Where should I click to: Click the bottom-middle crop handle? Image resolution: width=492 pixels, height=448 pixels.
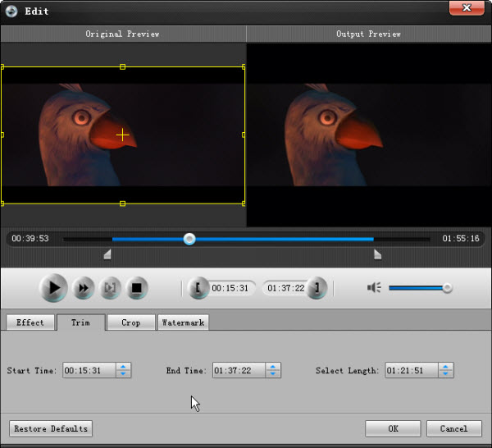[123, 203]
